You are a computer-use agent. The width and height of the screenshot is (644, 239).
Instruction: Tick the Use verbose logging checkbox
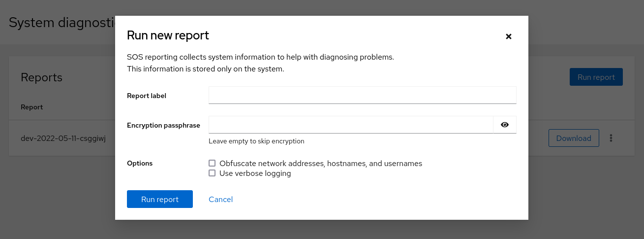pyautogui.click(x=212, y=173)
